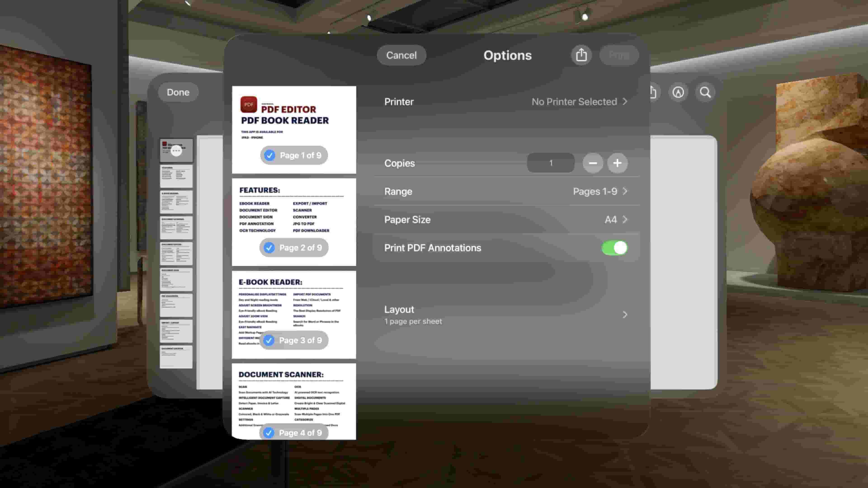Open the share sheet from the Options header
Image resolution: width=868 pixels, height=488 pixels.
(x=581, y=55)
